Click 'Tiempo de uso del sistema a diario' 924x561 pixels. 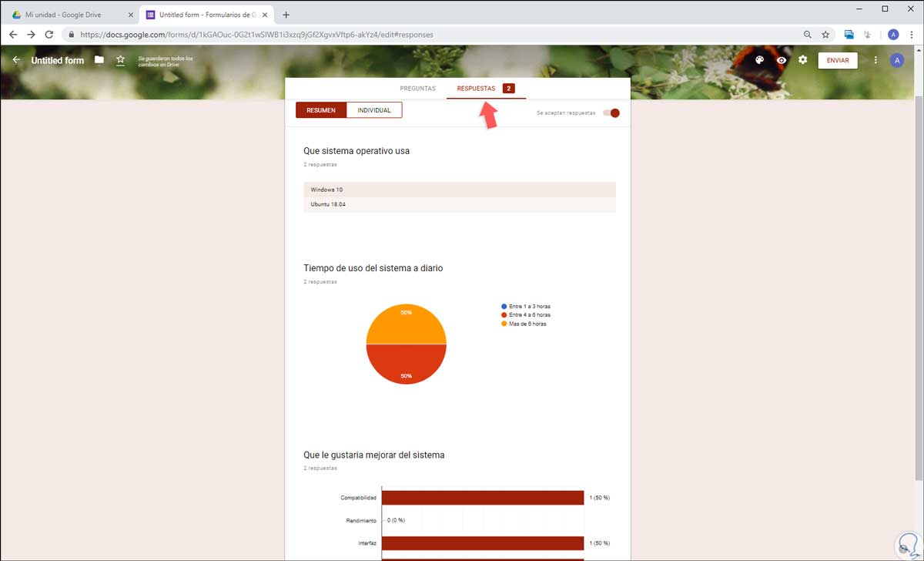[x=373, y=268]
